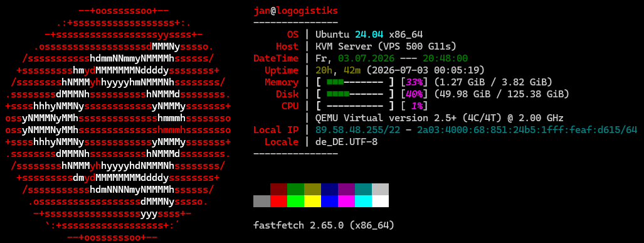Screen dimensions: 644x243
Task: Click the 'OS' label
Action: click(293, 34)
